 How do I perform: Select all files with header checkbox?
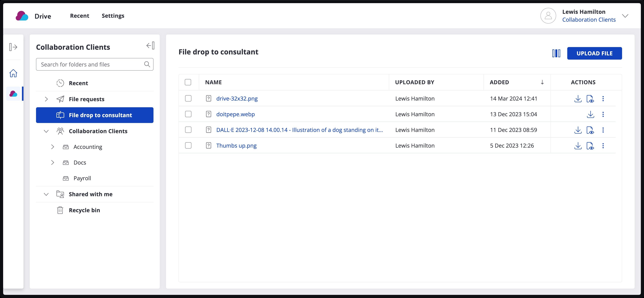[x=188, y=82]
